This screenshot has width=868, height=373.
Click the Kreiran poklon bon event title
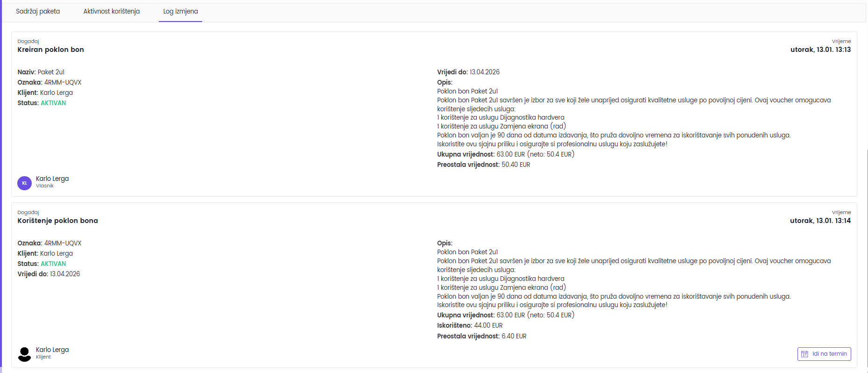51,50
